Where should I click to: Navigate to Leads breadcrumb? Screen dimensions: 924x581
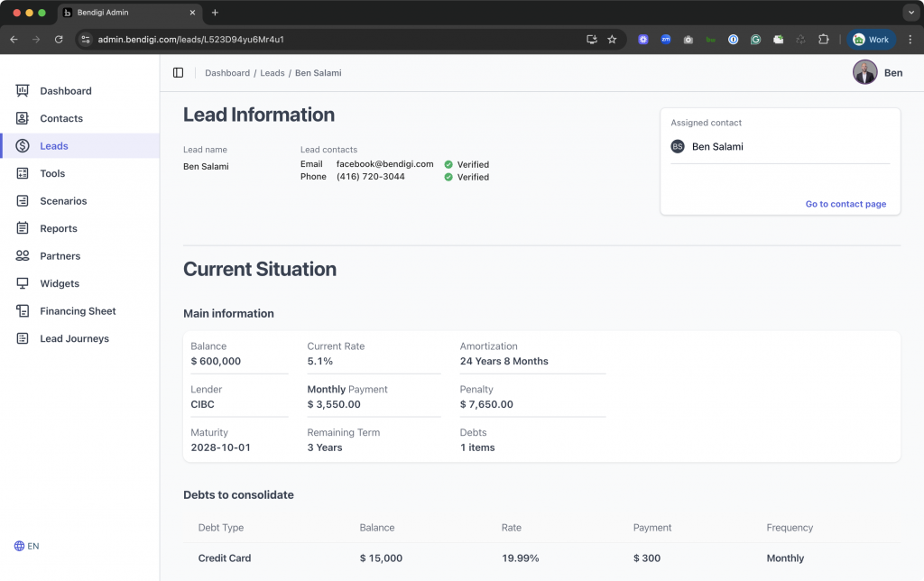[x=273, y=73]
